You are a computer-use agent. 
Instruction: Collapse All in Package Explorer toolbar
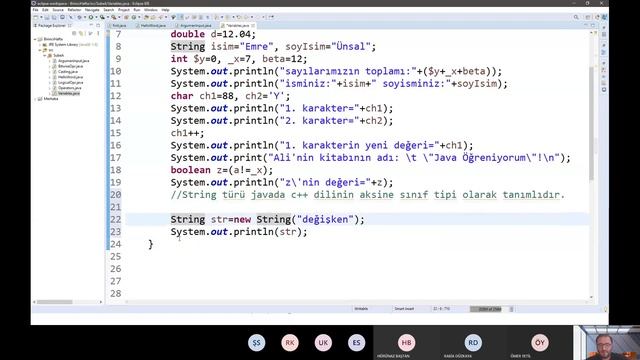click(x=74, y=33)
